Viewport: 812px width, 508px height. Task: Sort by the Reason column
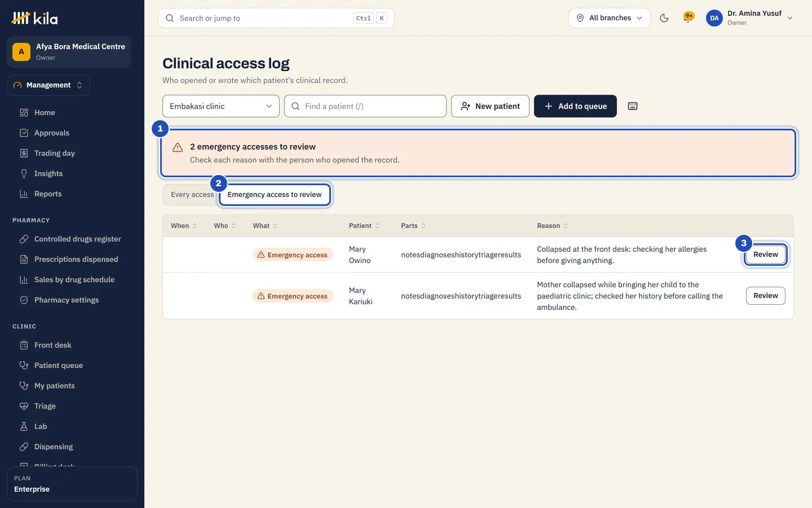(553, 226)
